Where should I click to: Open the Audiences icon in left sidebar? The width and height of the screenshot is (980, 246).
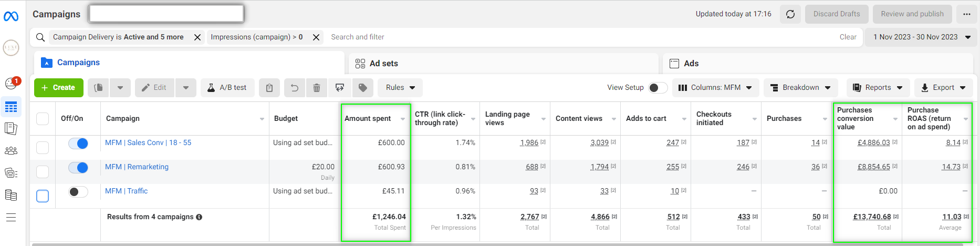click(11, 151)
